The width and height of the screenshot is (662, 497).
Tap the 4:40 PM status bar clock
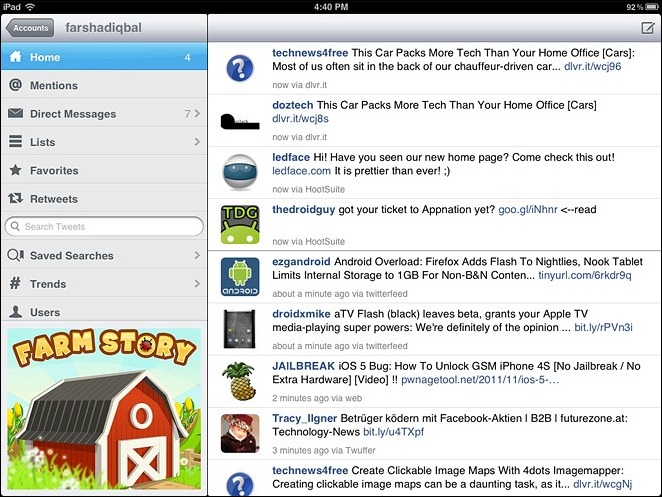click(331, 7)
